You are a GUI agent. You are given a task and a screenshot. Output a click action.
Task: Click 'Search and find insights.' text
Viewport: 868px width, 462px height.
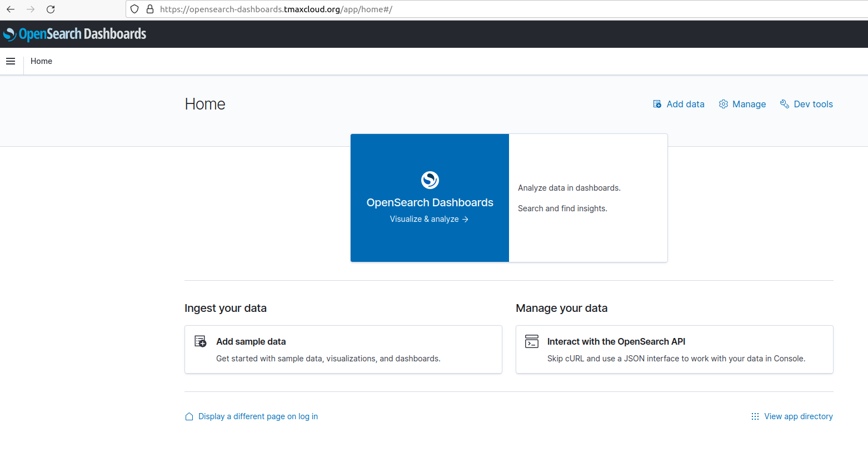pyautogui.click(x=562, y=208)
